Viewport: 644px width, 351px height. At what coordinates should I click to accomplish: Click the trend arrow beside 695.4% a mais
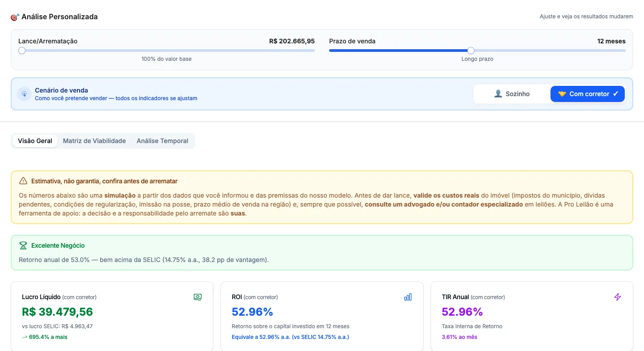coord(25,337)
